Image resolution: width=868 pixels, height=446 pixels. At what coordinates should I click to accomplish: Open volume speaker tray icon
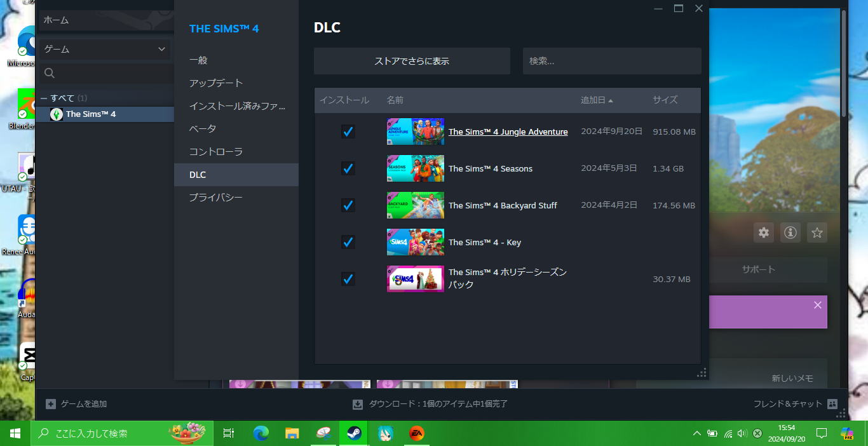(x=742, y=433)
